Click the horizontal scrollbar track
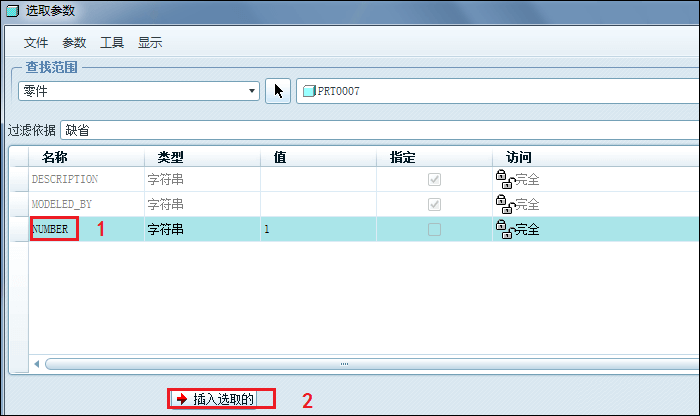This screenshot has width=700, height=416. [x=372, y=364]
